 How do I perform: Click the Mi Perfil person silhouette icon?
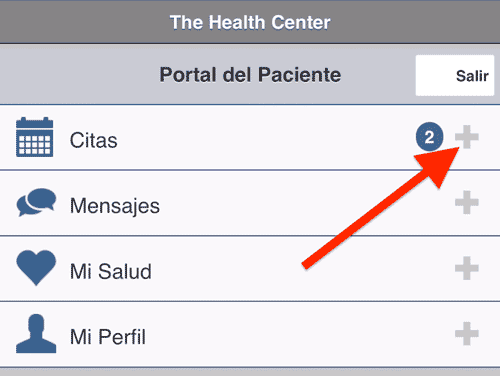36,334
